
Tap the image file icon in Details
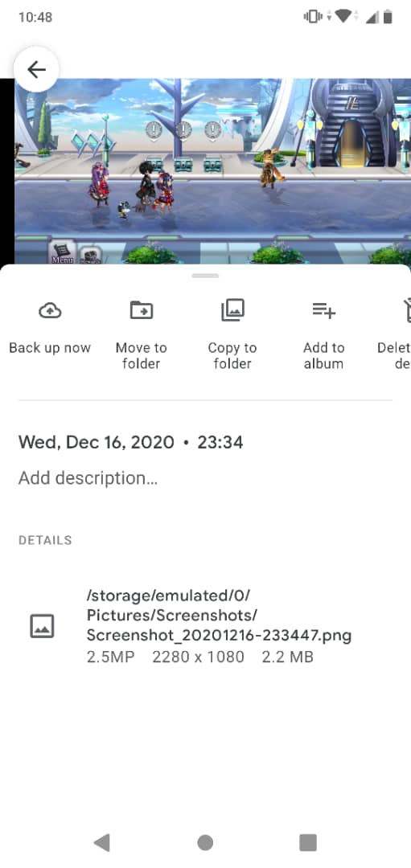coord(42,626)
